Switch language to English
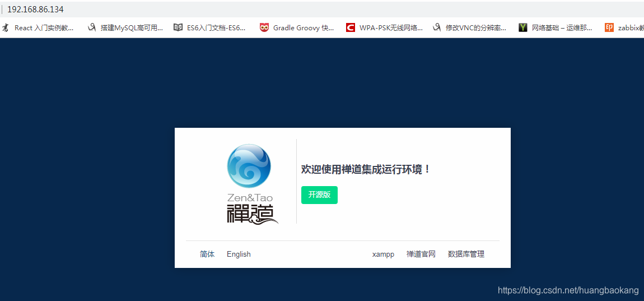The height and width of the screenshot is (301, 644). [239, 254]
